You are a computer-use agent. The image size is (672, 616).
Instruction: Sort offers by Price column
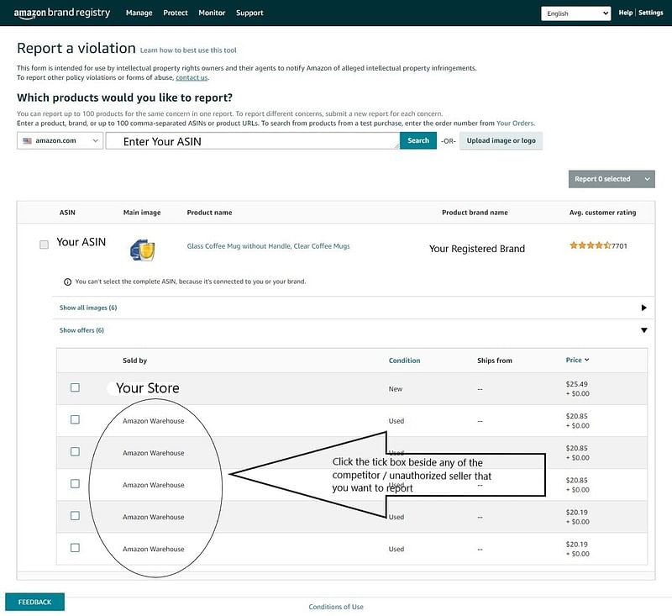click(577, 360)
